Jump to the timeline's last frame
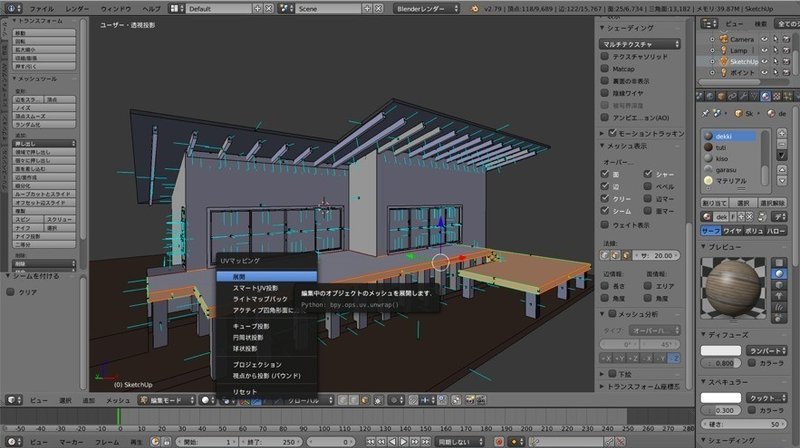 coord(426,442)
